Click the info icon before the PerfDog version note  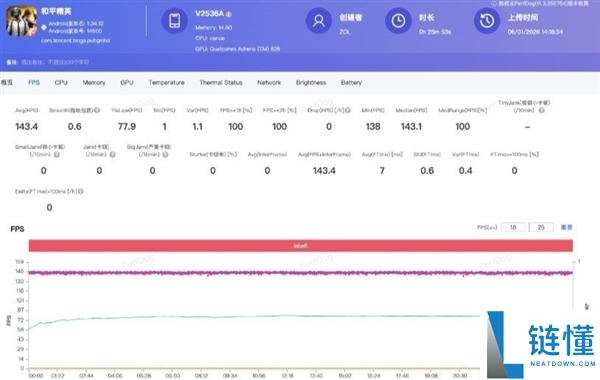coord(494,3)
